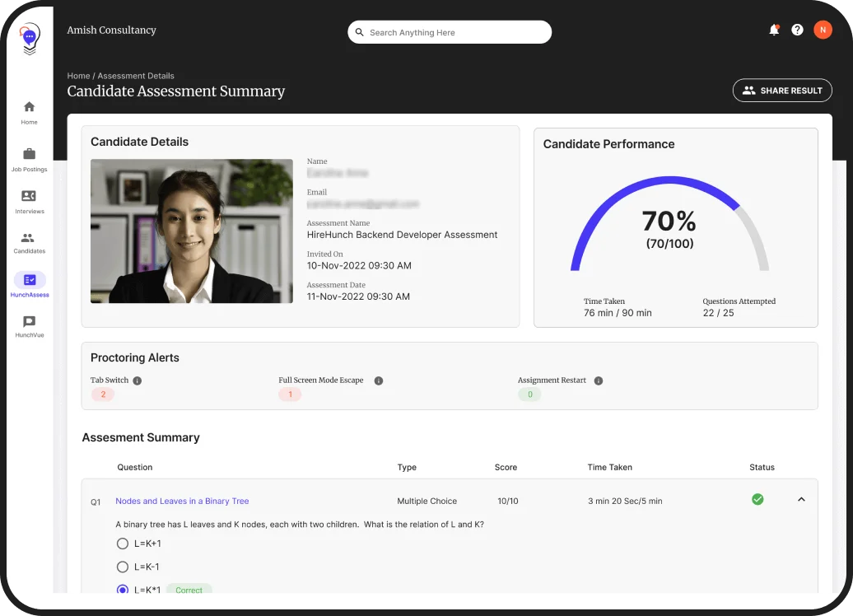Click the SHARE RESULT button
The height and width of the screenshot is (616, 853).
click(x=781, y=91)
